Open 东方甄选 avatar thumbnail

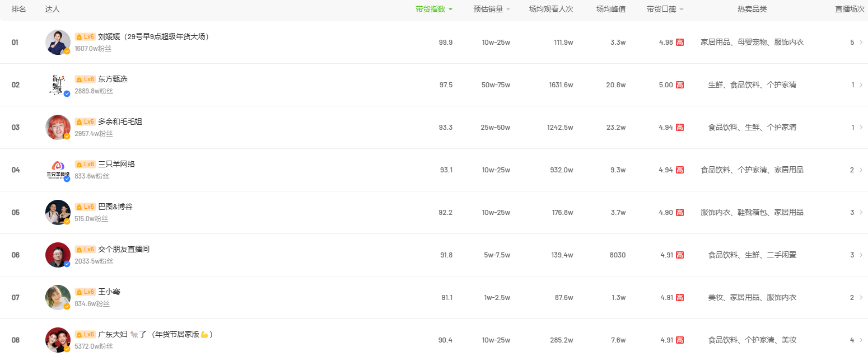click(58, 85)
